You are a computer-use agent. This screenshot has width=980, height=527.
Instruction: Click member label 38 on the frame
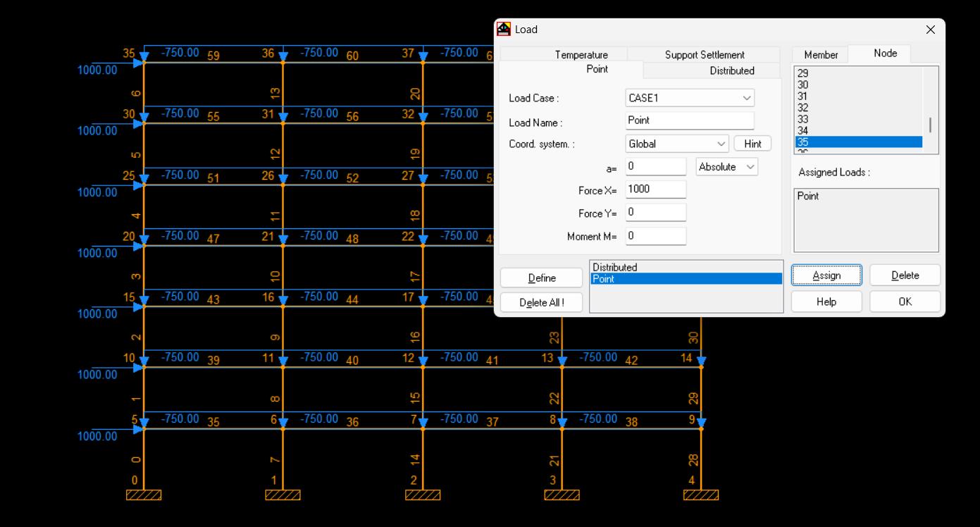[631, 423]
